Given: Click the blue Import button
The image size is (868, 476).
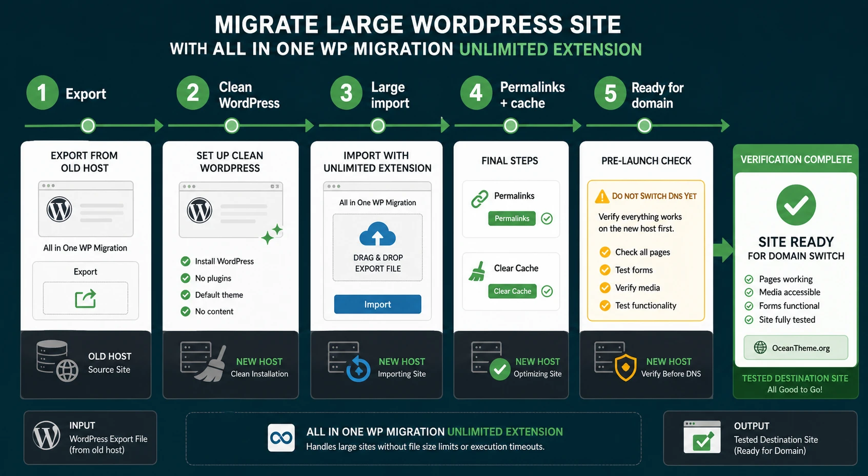Looking at the screenshot, I should pos(378,304).
